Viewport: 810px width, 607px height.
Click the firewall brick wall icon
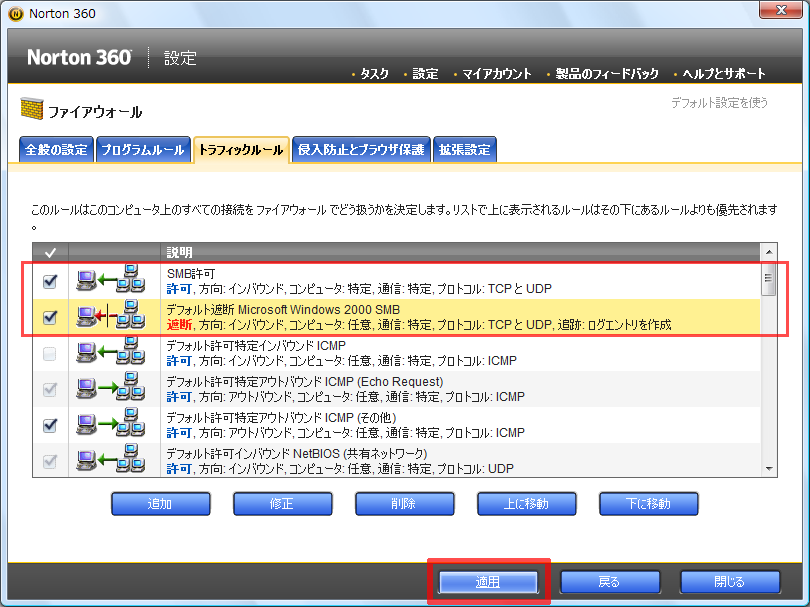(x=31, y=111)
